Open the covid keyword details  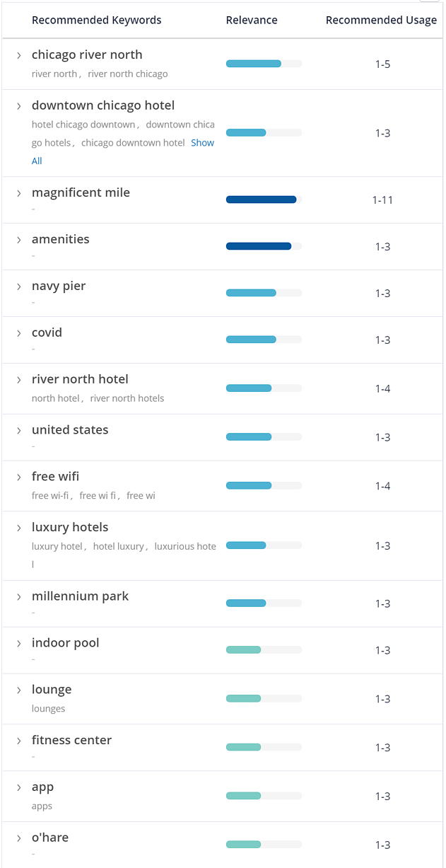click(x=19, y=333)
